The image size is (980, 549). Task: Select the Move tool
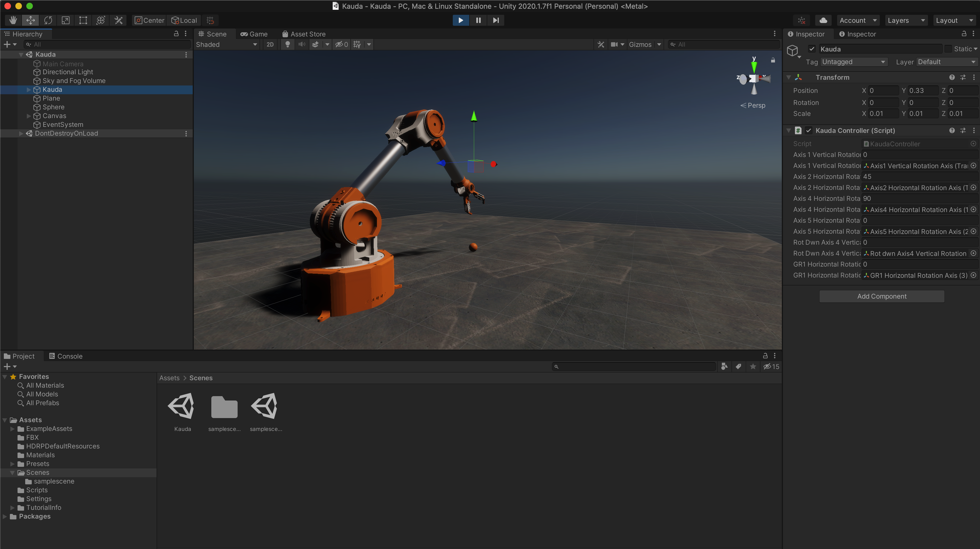point(30,20)
